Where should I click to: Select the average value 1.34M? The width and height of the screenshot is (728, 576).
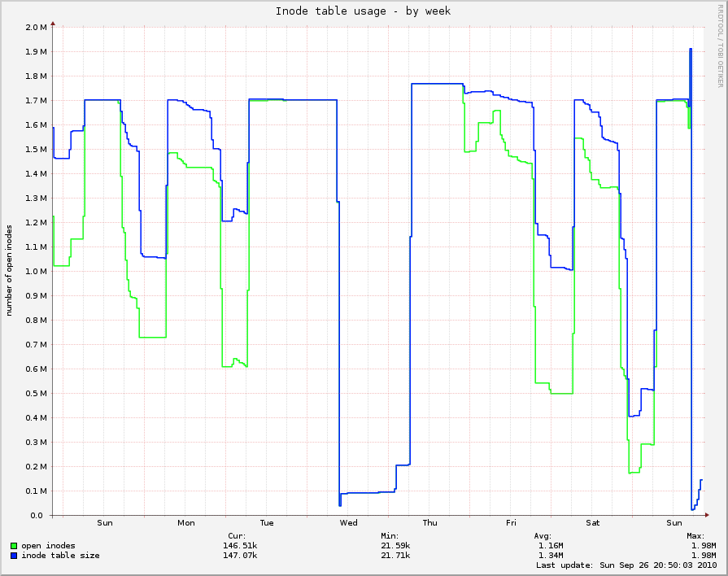click(551, 556)
